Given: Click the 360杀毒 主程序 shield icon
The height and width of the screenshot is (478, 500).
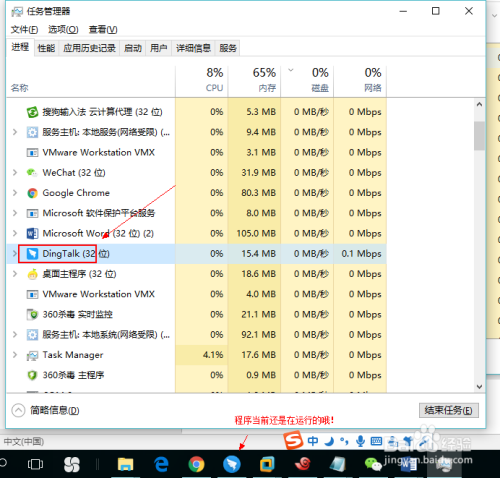Looking at the screenshot, I should pos(32,375).
